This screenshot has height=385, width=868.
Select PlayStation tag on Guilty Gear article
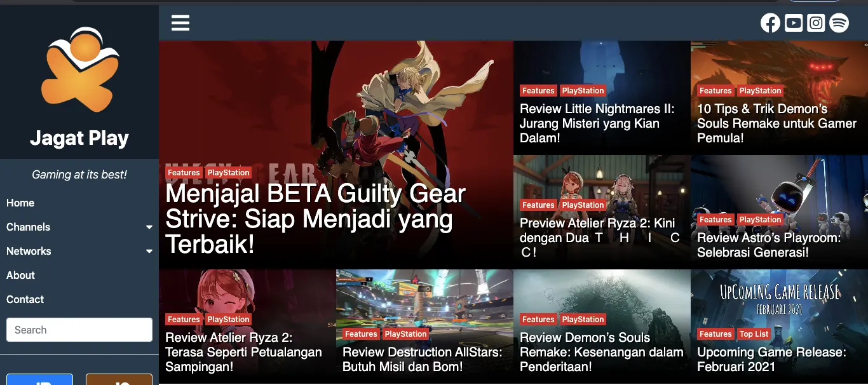pos(228,173)
